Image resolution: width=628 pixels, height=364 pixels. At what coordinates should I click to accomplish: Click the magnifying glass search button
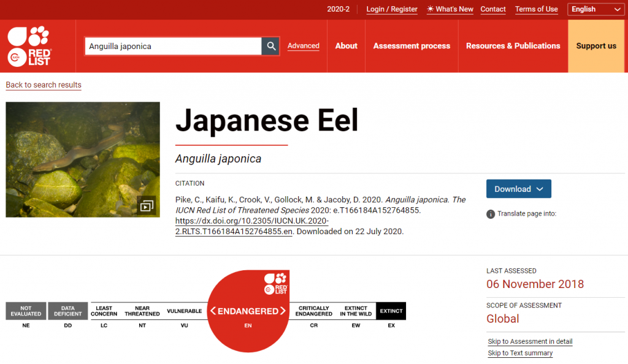270,46
